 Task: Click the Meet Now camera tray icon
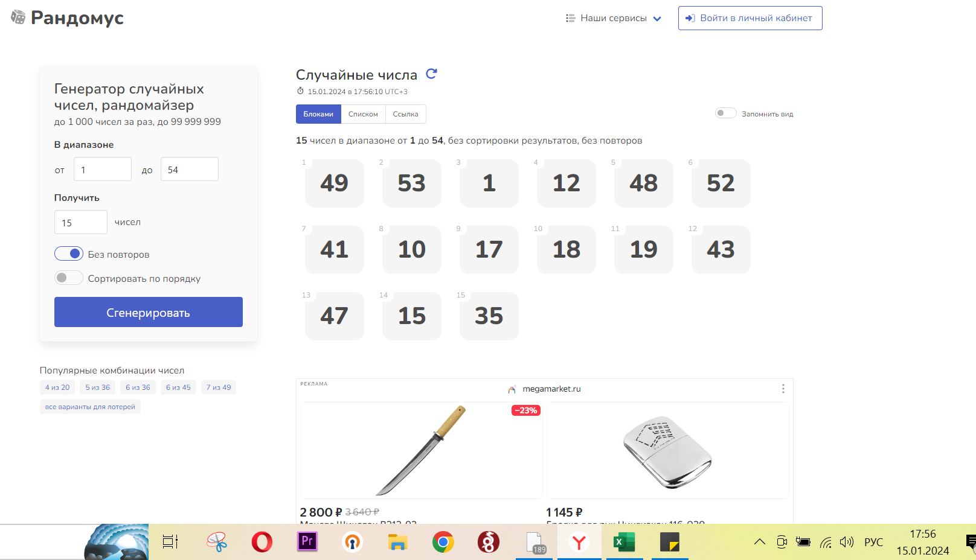782,542
